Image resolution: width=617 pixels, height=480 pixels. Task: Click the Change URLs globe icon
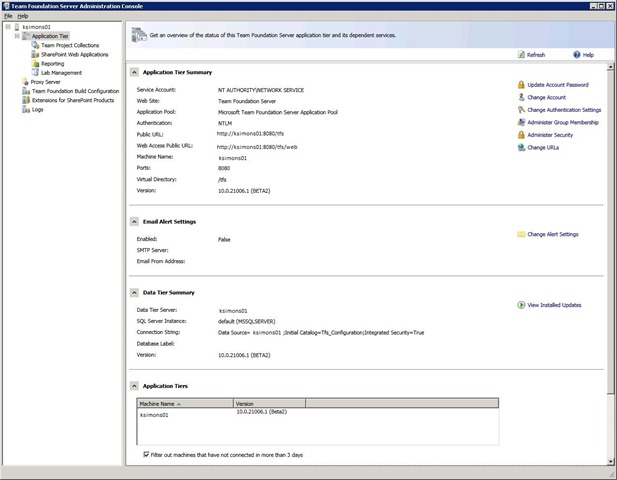pyautogui.click(x=521, y=148)
